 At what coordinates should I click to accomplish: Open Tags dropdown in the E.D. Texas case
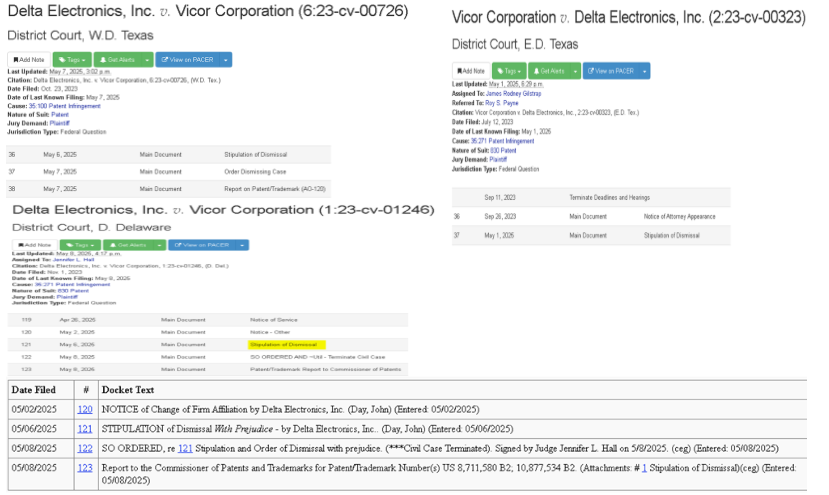point(509,71)
